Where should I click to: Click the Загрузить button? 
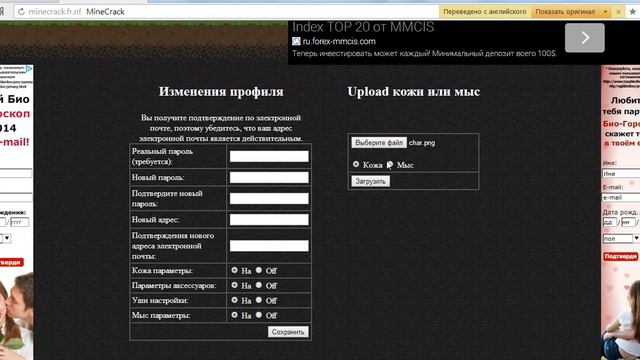[370, 181]
